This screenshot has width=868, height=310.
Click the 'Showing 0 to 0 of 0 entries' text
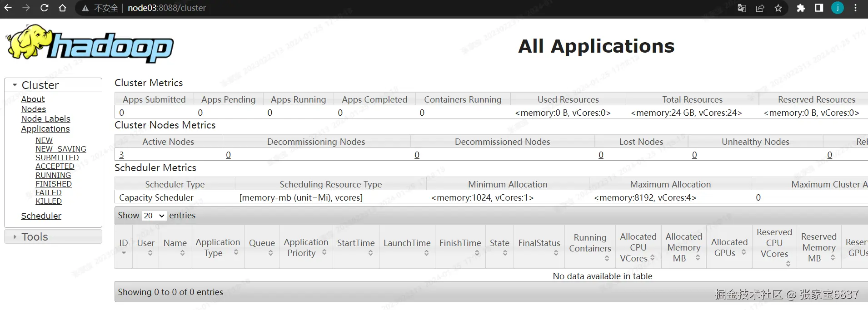170,292
